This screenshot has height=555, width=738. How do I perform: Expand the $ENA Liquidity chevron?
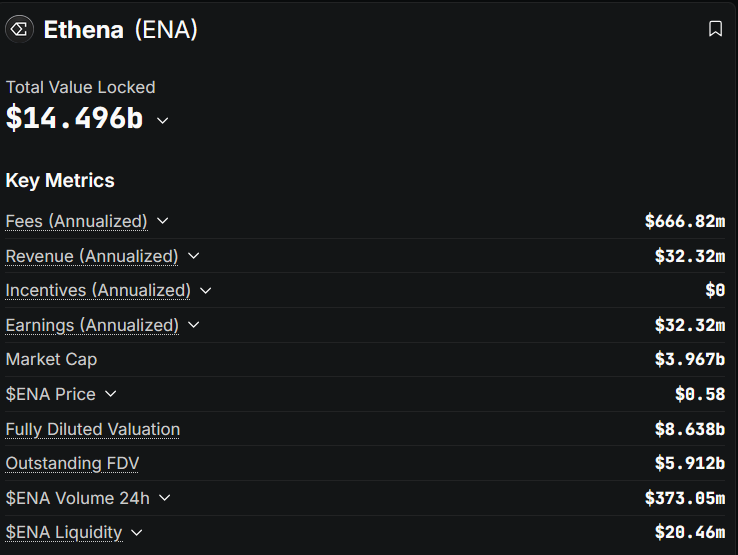pyautogui.click(x=137, y=533)
